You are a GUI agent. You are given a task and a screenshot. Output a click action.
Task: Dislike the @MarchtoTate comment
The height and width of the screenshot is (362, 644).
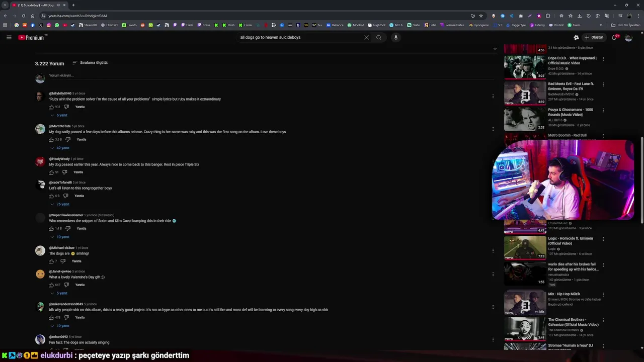pyautogui.click(x=68, y=139)
